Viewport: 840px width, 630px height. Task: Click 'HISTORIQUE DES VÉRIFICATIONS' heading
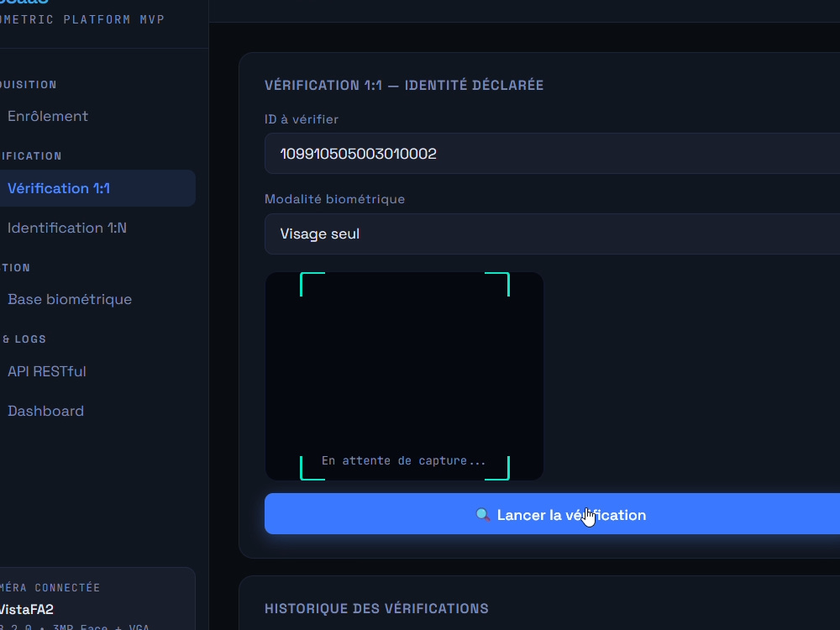[376, 608]
